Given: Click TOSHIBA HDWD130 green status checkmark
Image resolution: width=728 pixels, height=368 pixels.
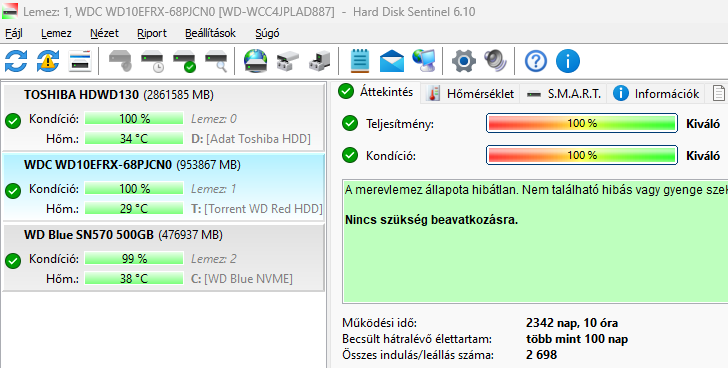Looking at the screenshot, I should click(x=13, y=121).
